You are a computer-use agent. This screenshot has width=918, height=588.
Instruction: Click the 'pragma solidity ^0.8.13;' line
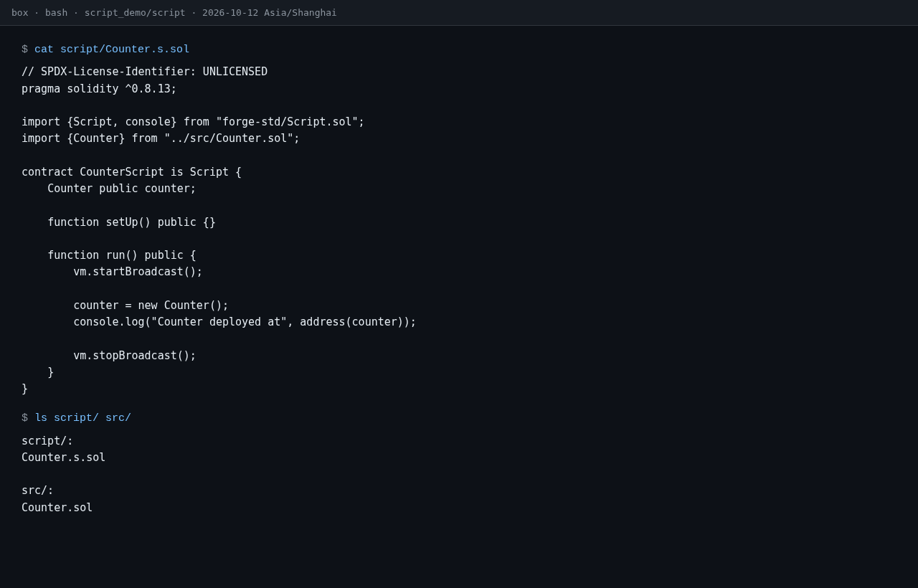(99, 89)
